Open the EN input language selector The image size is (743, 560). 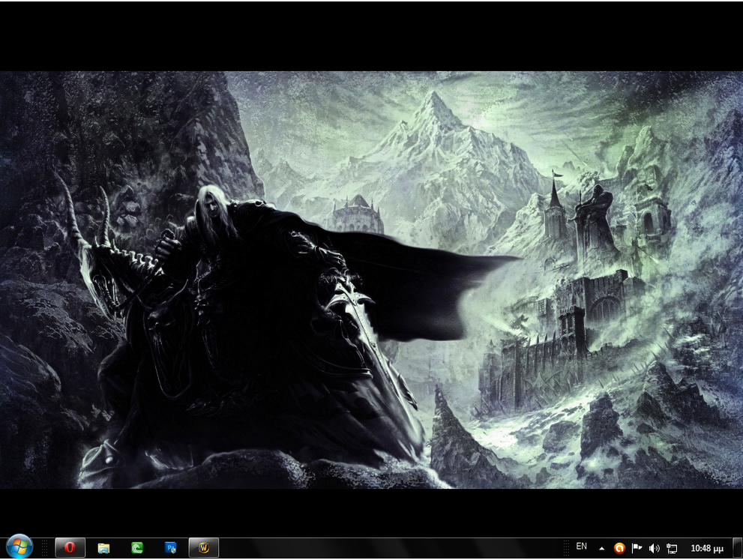pyautogui.click(x=581, y=547)
